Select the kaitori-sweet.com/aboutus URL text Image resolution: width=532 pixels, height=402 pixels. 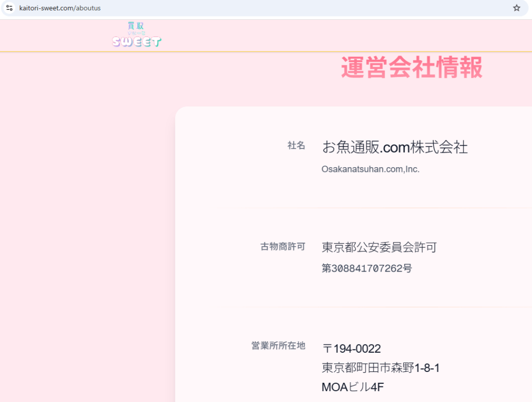(x=60, y=8)
